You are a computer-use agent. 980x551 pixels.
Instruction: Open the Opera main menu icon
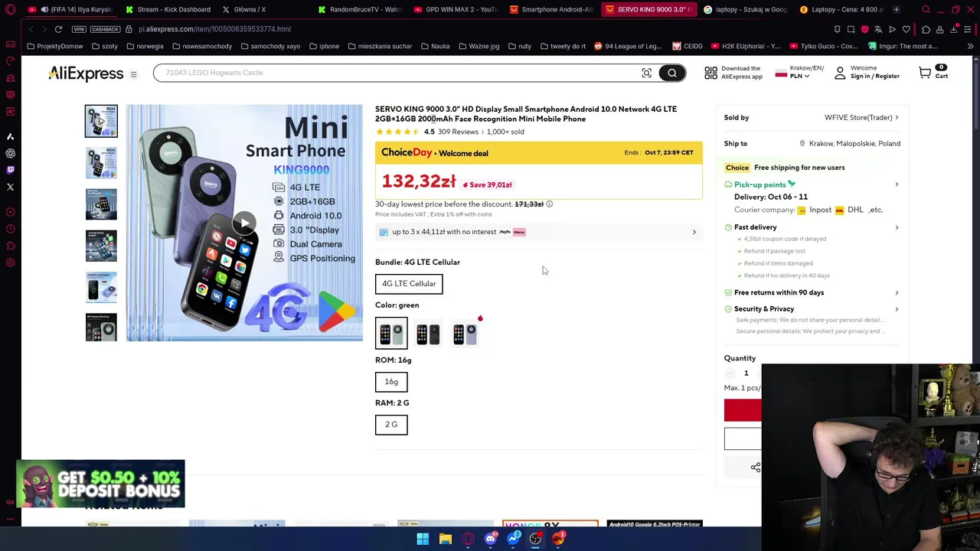pyautogui.click(x=10, y=9)
